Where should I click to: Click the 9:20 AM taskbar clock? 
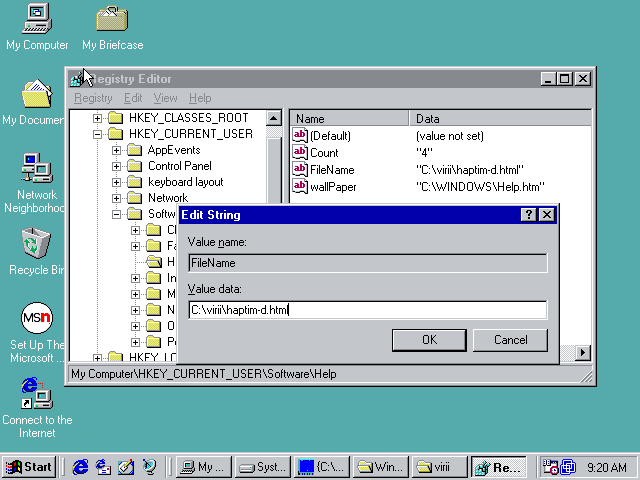click(x=607, y=467)
